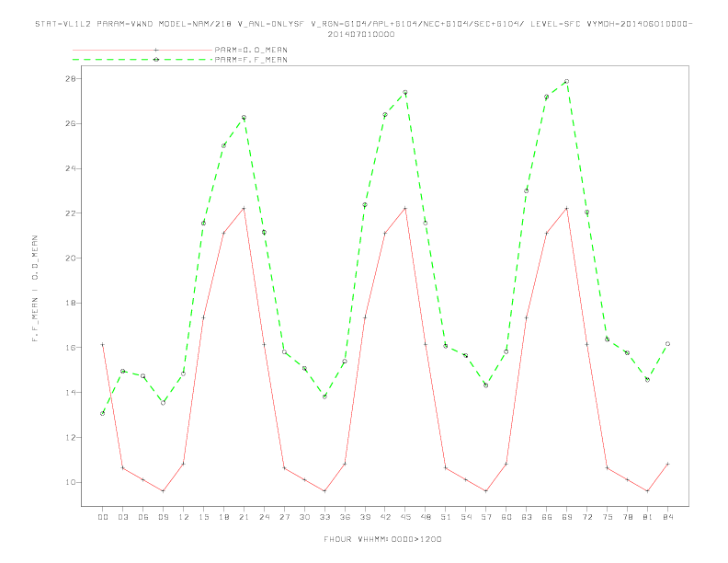Click the PARM=F.F_MEAN legend label
The image size is (728, 563).
tap(251, 60)
